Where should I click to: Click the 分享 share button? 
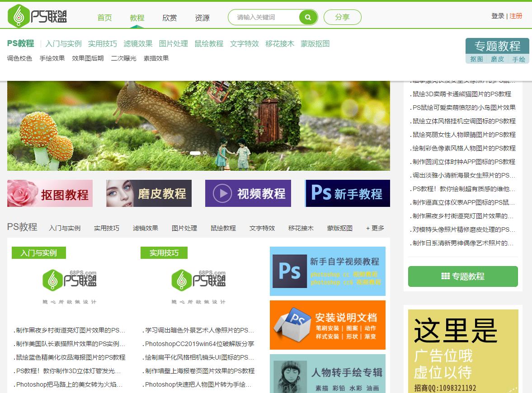click(x=342, y=17)
